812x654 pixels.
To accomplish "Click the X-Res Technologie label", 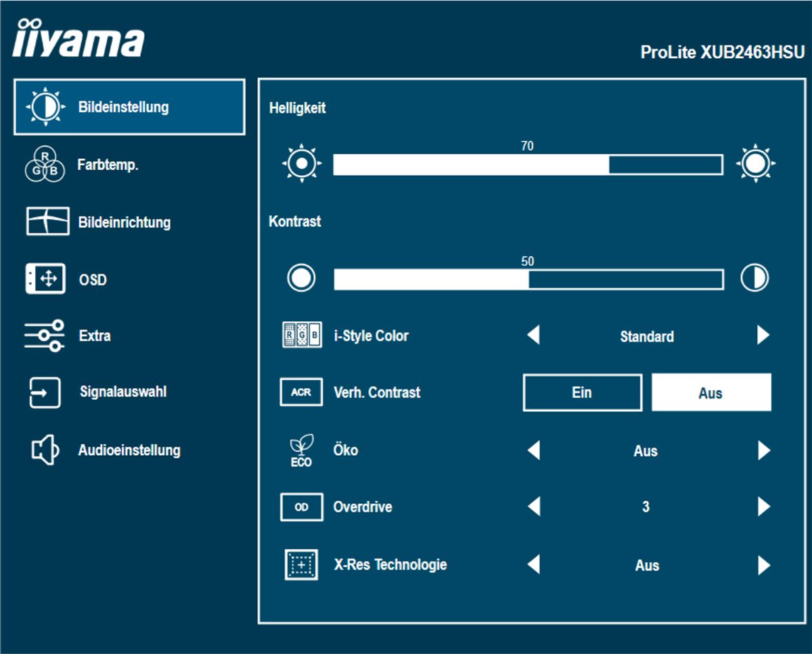I will click(x=390, y=565).
